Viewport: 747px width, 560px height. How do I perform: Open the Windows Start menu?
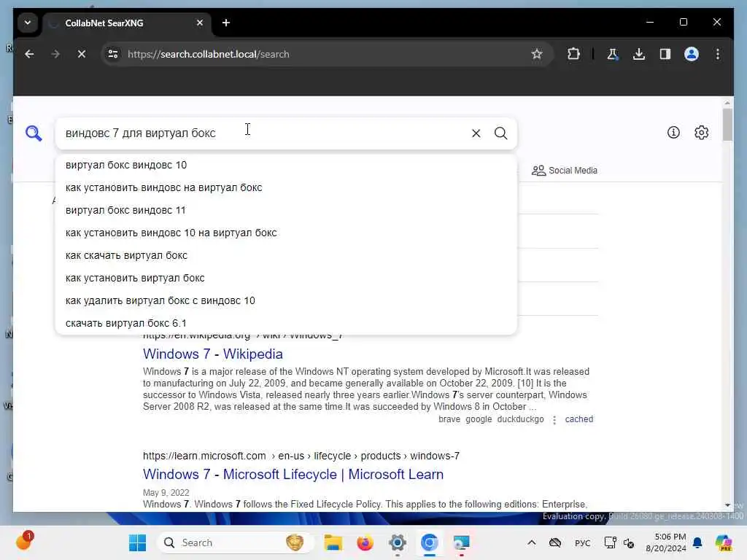pyautogui.click(x=138, y=542)
